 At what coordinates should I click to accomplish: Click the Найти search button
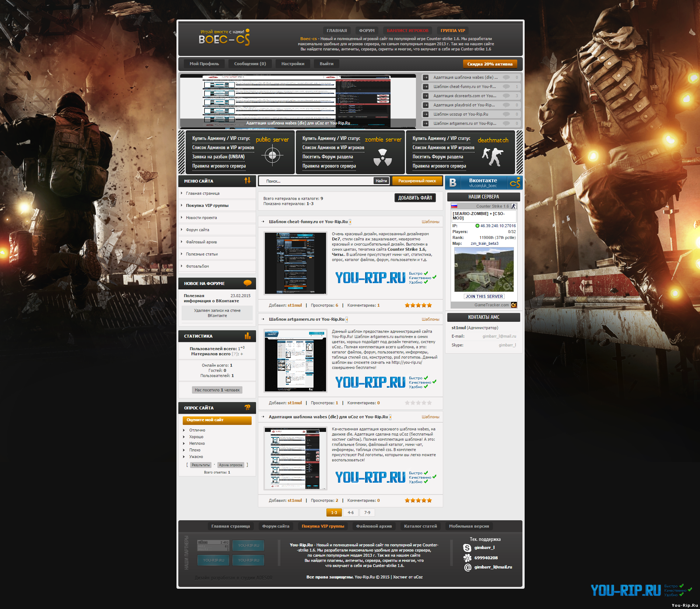point(381,181)
